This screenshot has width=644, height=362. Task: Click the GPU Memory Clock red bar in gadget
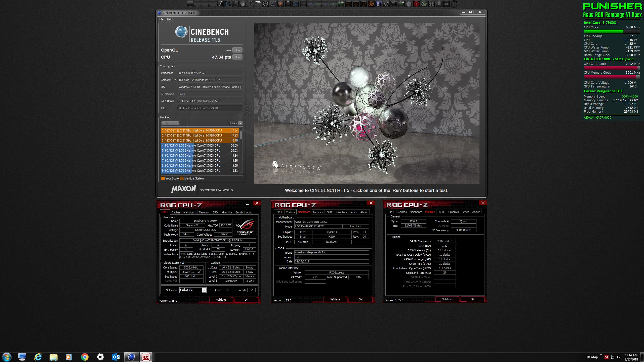pos(612,77)
